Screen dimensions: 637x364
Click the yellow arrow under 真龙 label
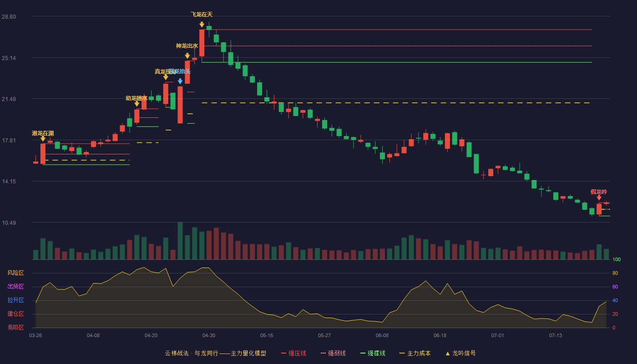[166, 77]
